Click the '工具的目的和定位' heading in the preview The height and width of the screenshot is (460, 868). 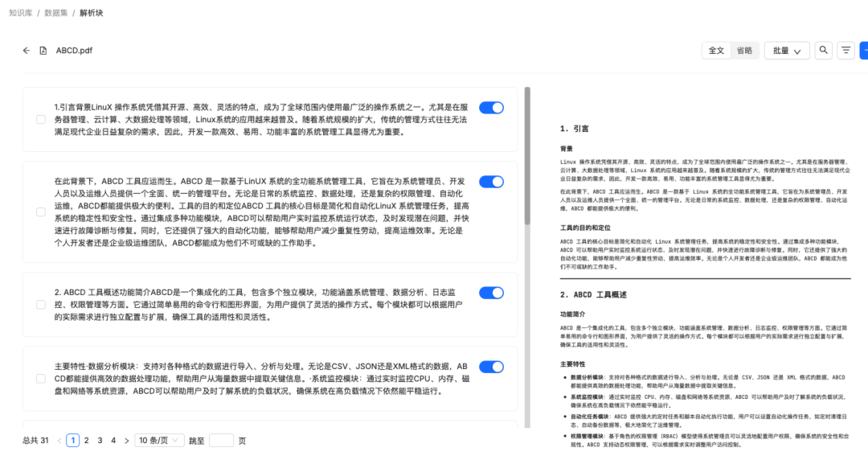click(585, 228)
